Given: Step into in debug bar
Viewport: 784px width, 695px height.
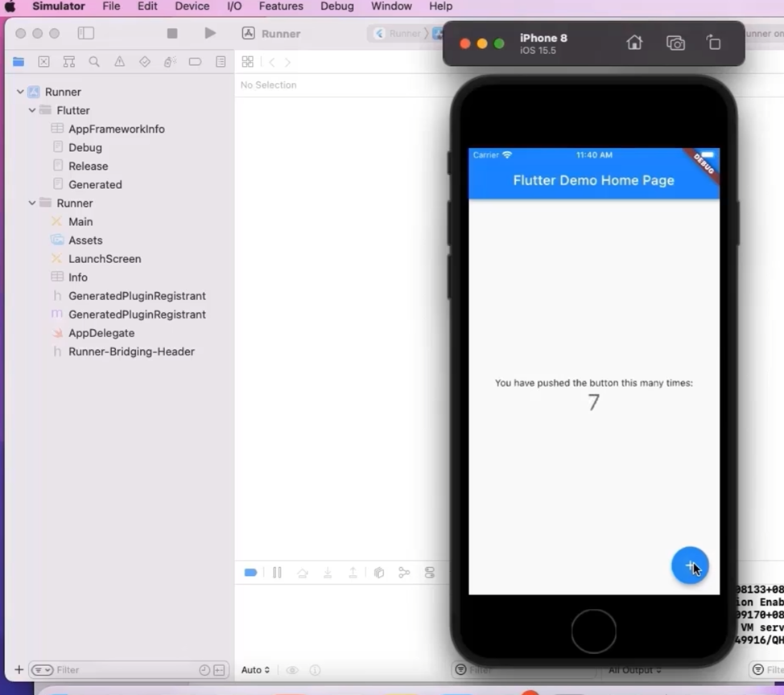Looking at the screenshot, I should 328,573.
